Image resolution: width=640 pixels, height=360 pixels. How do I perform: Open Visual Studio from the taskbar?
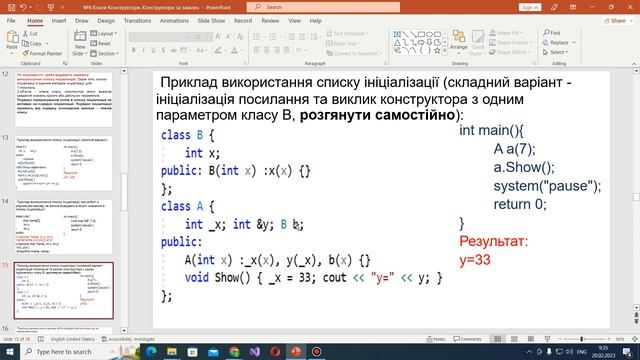(255, 351)
